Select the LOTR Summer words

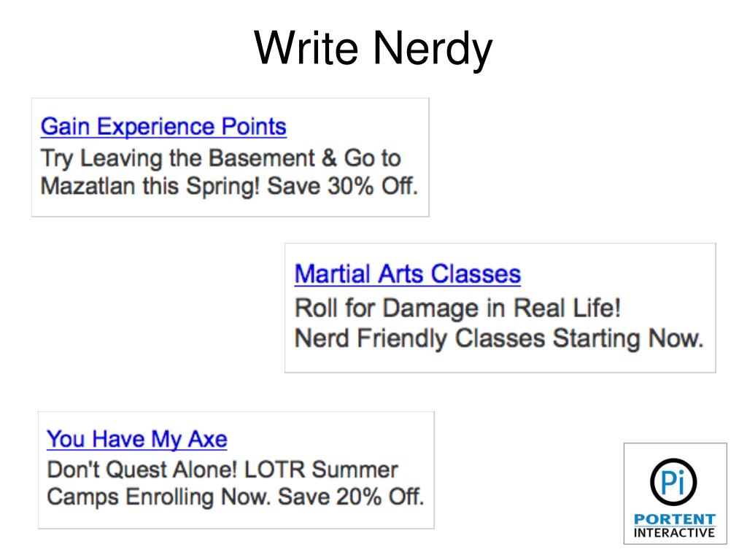click(x=321, y=470)
